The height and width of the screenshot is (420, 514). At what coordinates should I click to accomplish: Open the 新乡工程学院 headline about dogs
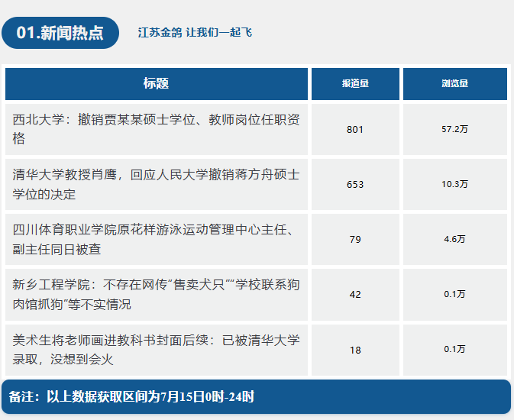tap(157, 295)
